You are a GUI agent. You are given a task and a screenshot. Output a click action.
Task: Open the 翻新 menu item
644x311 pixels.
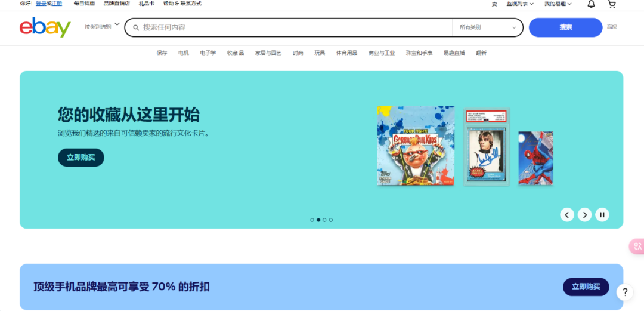(x=481, y=53)
